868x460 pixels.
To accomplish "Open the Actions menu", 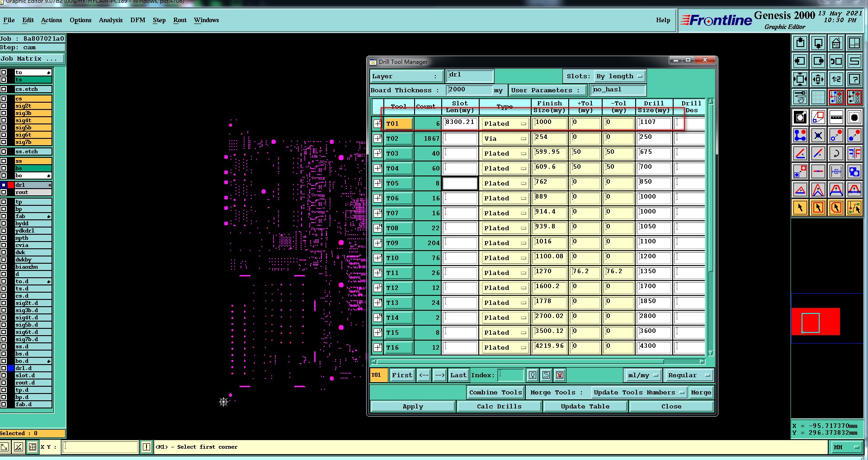I will point(52,20).
